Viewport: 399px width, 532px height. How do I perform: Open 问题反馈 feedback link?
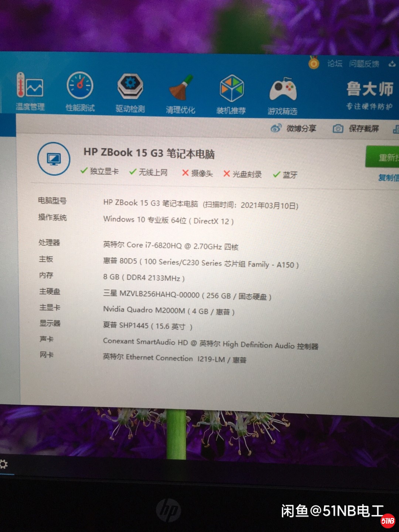click(364, 64)
